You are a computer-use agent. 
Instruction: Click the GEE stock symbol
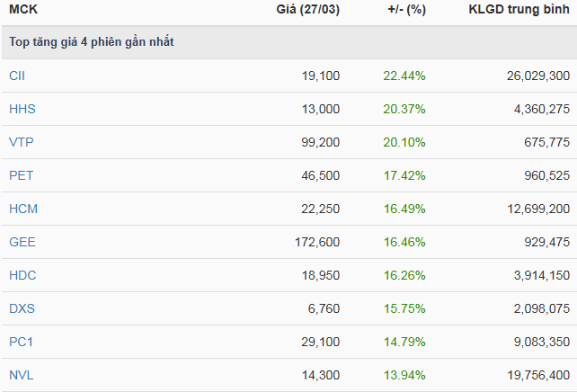[x=22, y=242]
